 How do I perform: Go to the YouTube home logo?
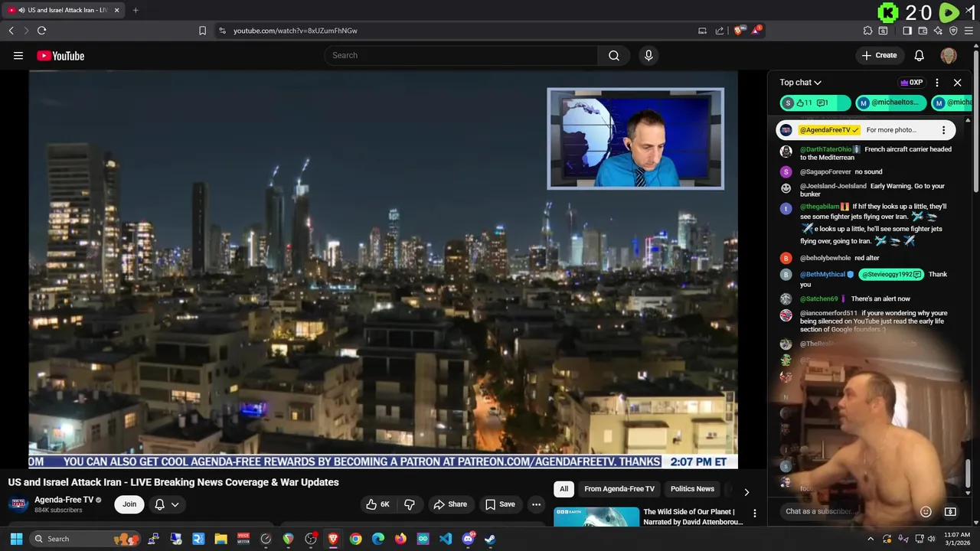pos(60,56)
